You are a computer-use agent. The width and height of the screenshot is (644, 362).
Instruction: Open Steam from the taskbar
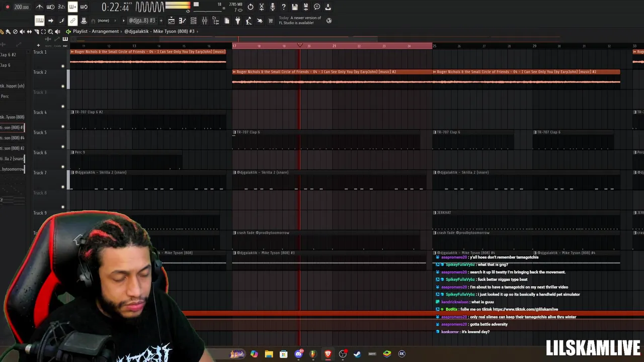(357, 353)
